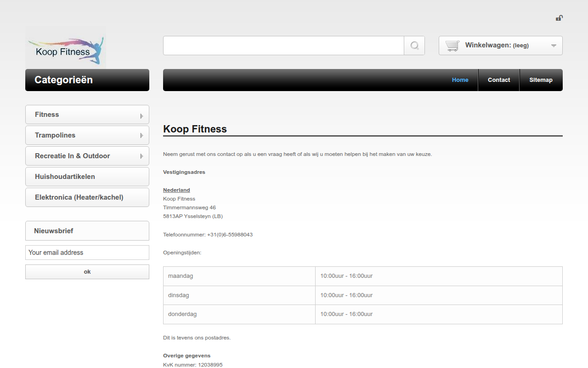Submit newsletter with ok button

tap(87, 272)
